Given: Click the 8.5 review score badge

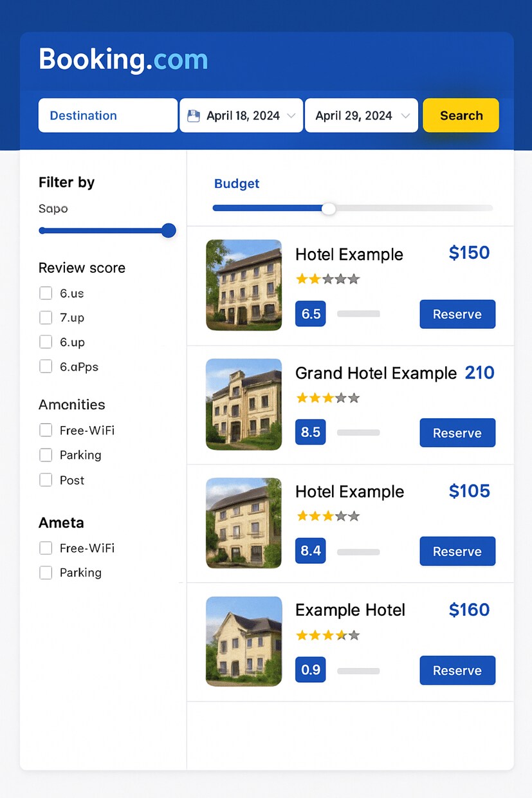Looking at the screenshot, I should click(x=311, y=432).
